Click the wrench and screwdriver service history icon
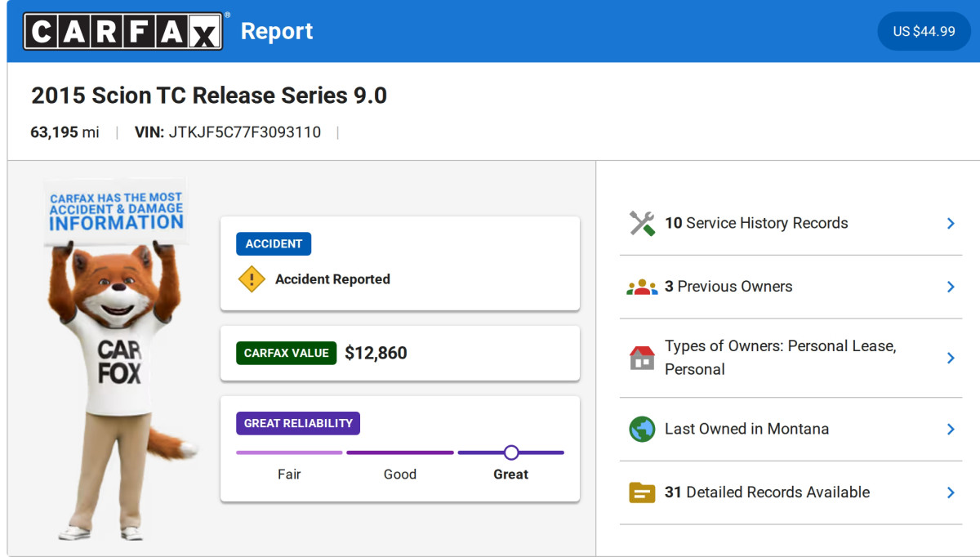The height and width of the screenshot is (557, 980). point(642,223)
